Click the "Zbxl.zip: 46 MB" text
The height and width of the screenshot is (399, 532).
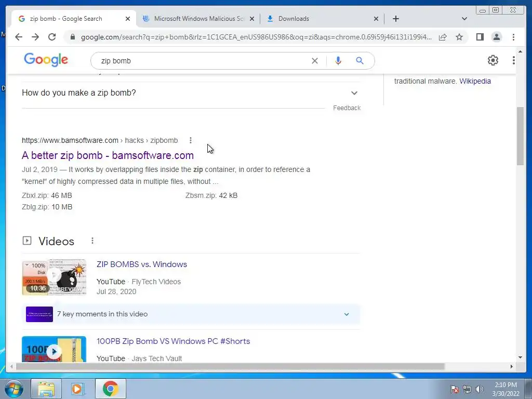tap(47, 195)
